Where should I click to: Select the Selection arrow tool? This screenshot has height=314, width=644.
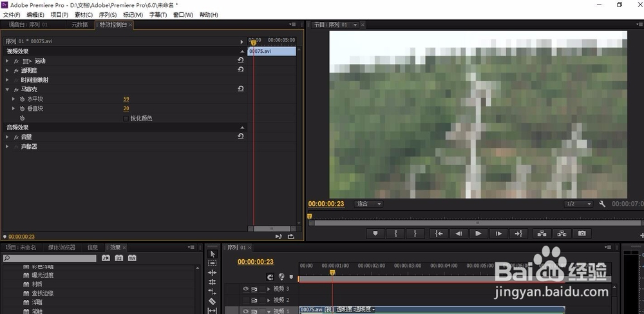pos(213,254)
